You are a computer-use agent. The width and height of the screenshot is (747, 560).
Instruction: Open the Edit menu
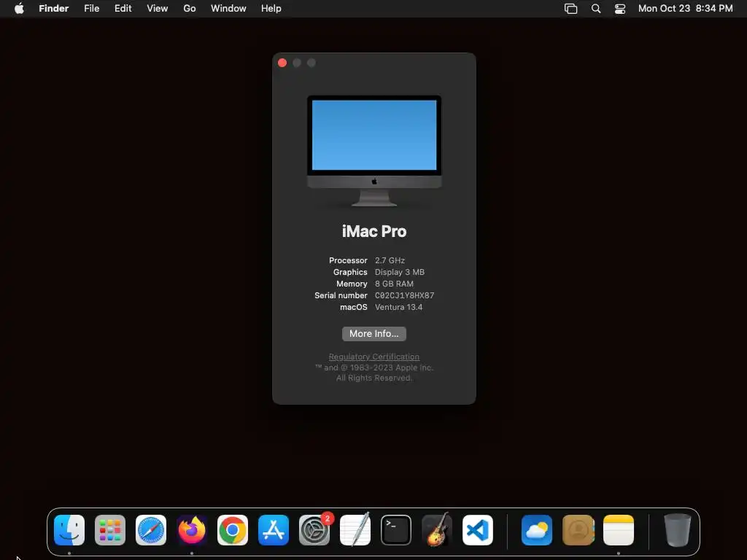[123, 9]
